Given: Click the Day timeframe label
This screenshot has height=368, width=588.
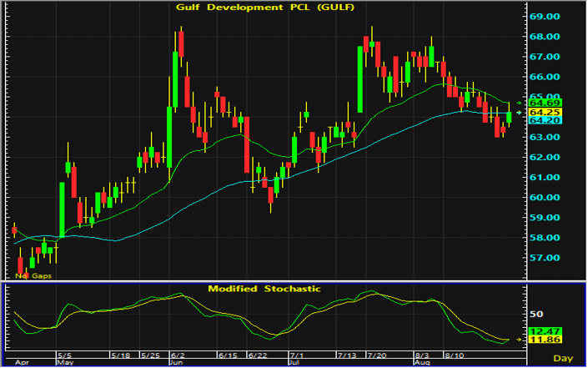Looking at the screenshot, I should click(563, 359).
